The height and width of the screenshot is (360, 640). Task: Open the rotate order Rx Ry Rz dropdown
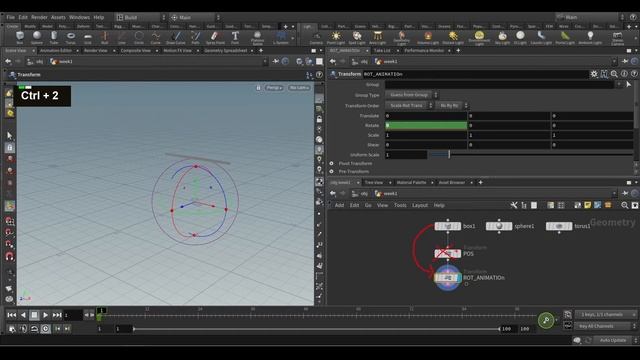pos(452,105)
